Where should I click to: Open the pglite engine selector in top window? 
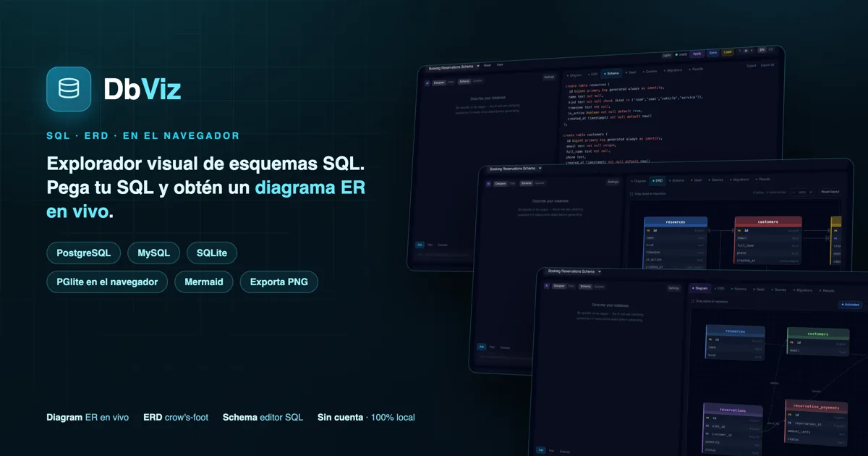pos(667,55)
